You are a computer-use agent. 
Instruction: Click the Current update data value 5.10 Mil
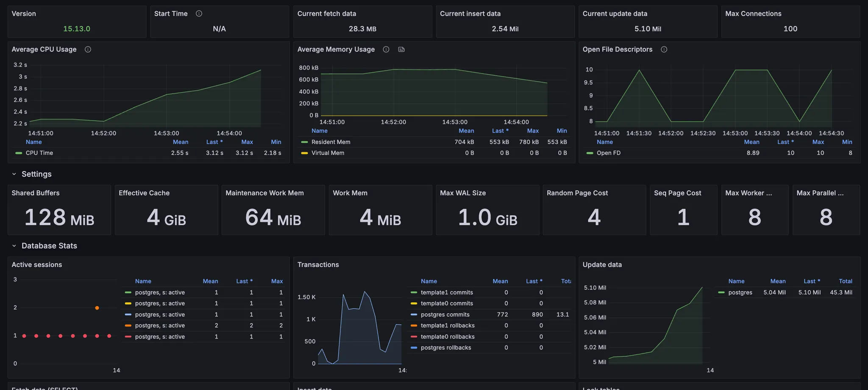click(648, 29)
